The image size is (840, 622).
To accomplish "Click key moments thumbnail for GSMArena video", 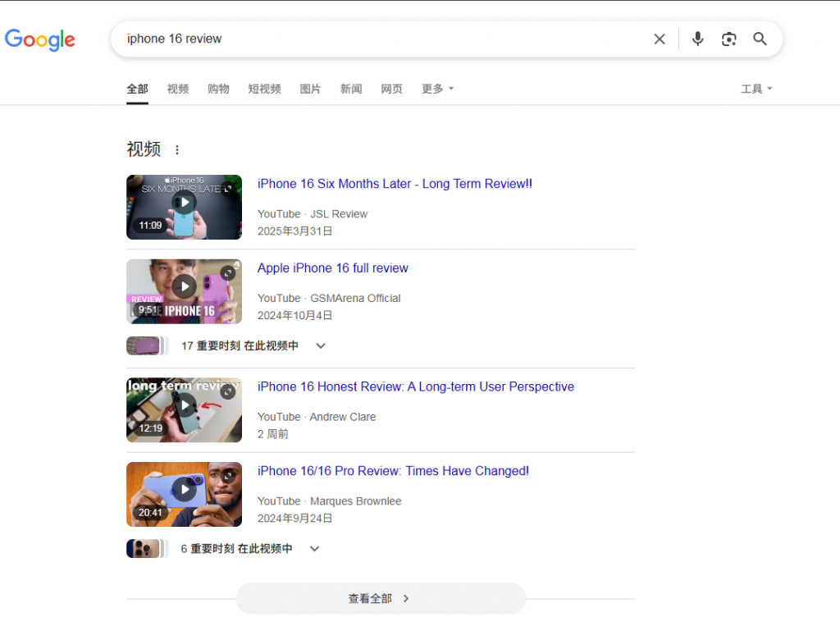I will [x=148, y=346].
